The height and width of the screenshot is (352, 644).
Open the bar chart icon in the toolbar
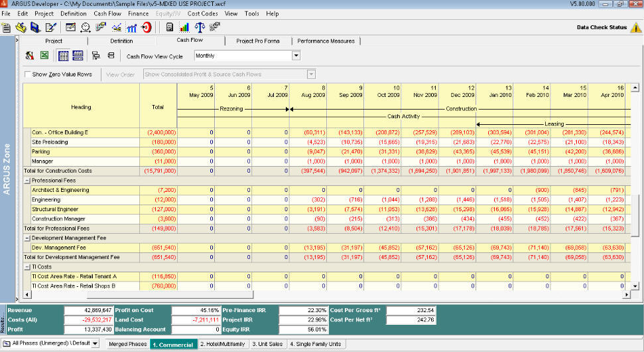pyautogui.click(x=184, y=27)
